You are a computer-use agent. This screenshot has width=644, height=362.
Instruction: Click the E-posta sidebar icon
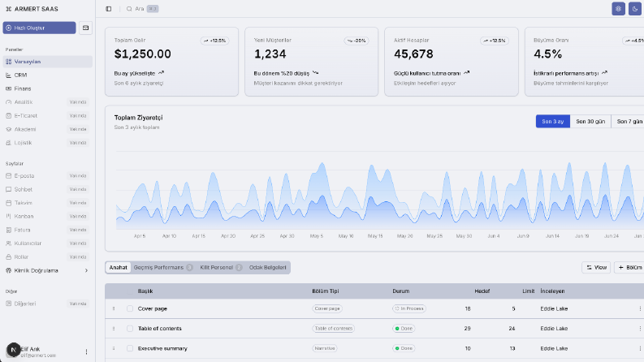click(x=9, y=175)
